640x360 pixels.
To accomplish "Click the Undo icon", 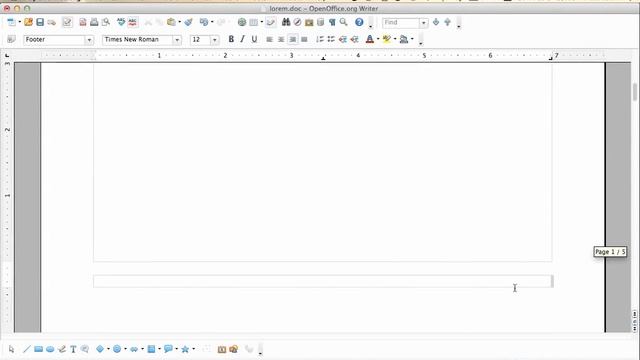I will (x=204, y=22).
